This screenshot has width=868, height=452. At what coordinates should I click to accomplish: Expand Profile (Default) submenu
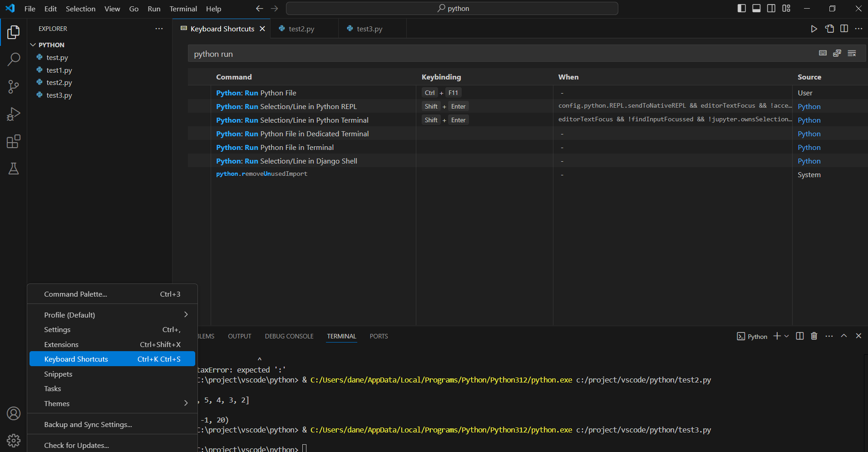pos(112,315)
